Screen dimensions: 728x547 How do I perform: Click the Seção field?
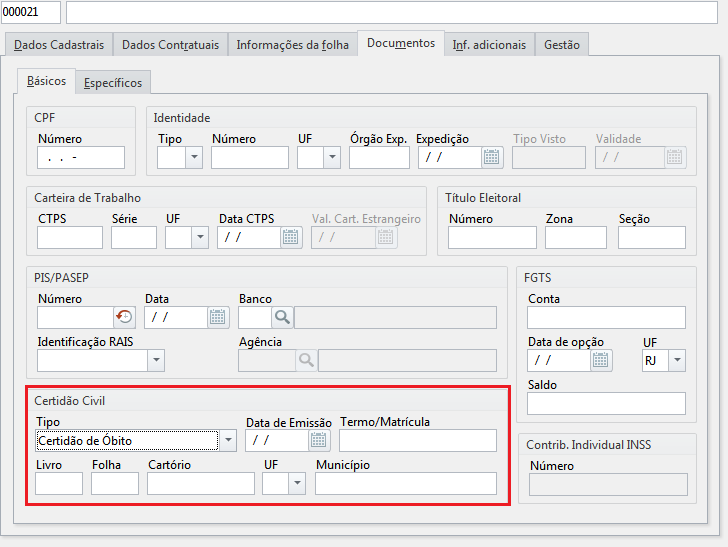coord(652,237)
